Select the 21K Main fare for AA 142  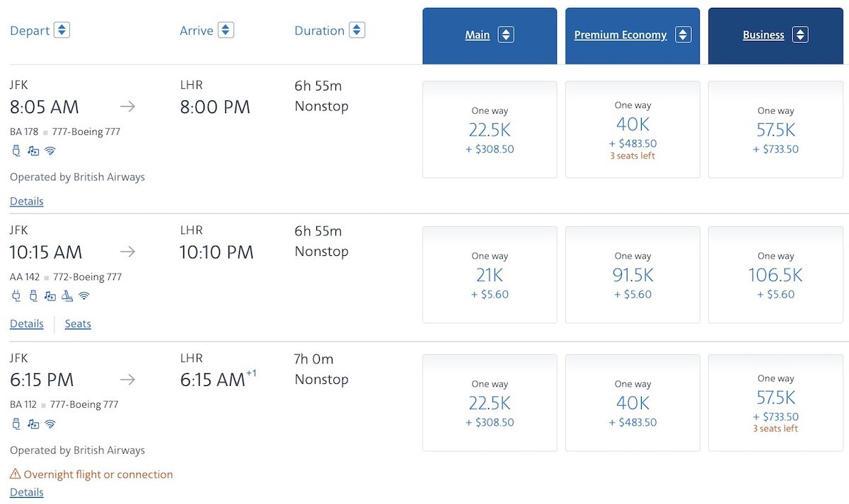point(490,275)
